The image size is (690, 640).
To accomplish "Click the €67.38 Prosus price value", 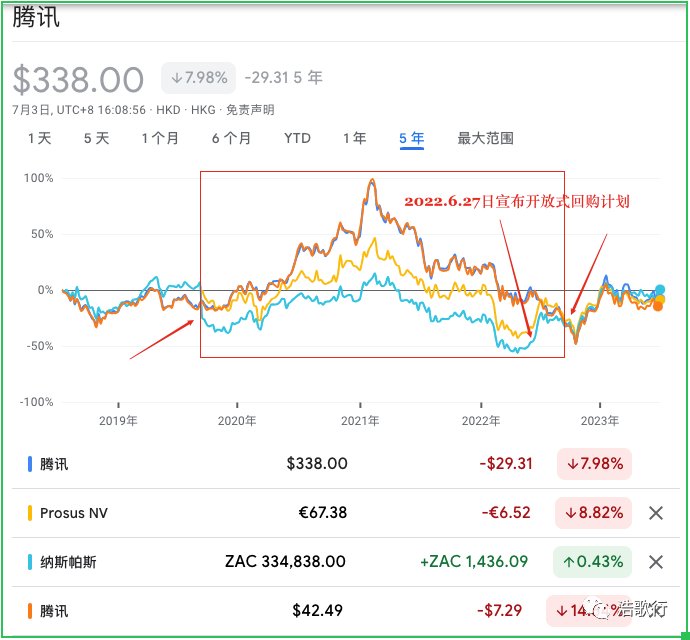I will click(323, 513).
